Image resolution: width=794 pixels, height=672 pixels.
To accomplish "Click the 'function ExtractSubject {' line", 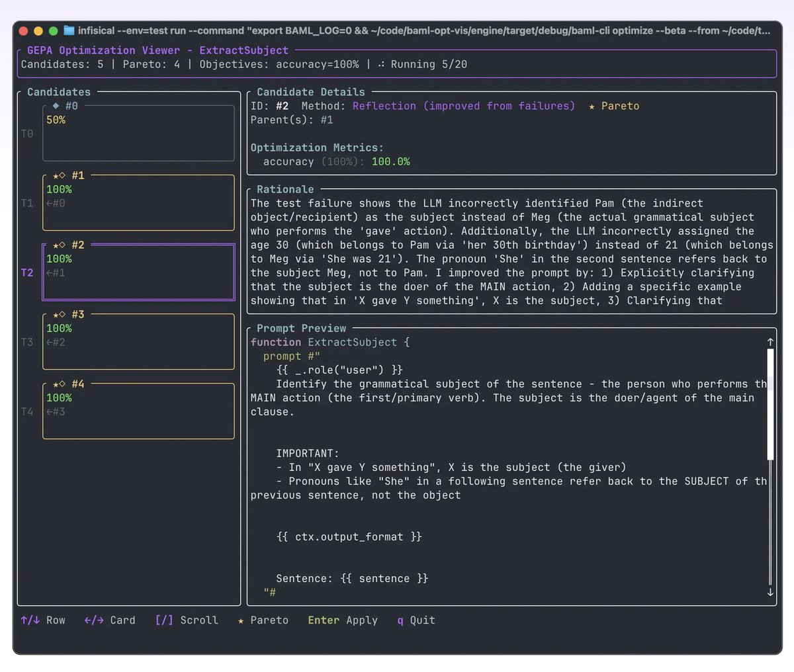I will coord(330,342).
